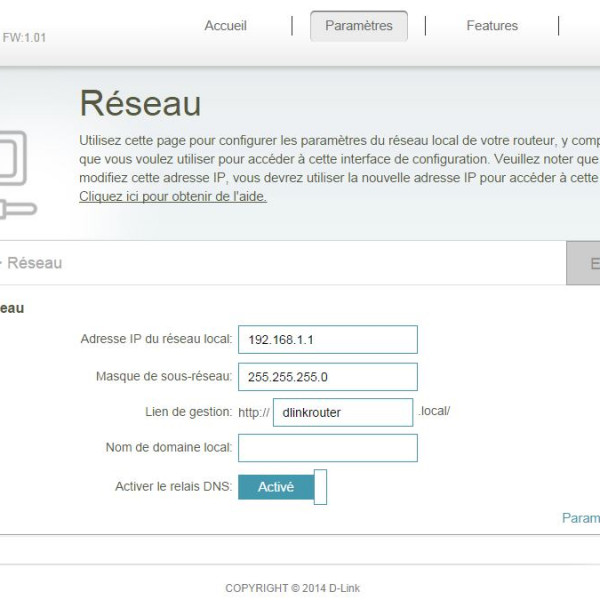
Task: Go to the Features tab
Action: 492,26
